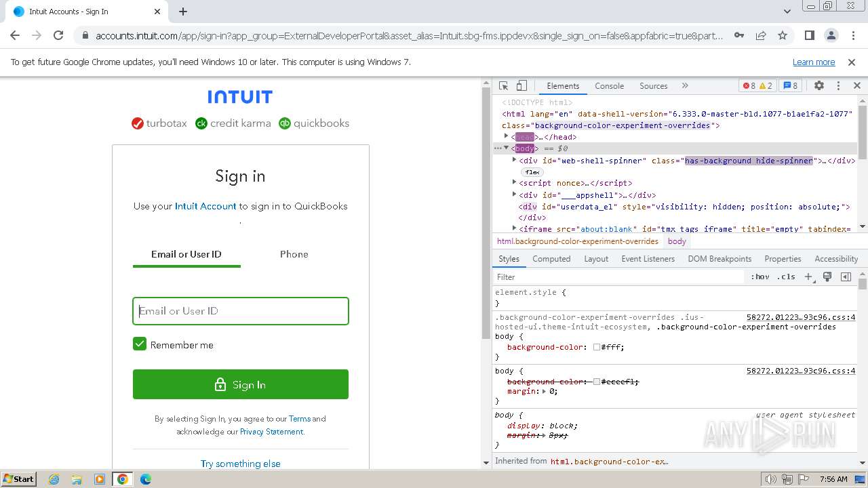
Task: Click the #fff background color swatch
Action: (x=597, y=347)
